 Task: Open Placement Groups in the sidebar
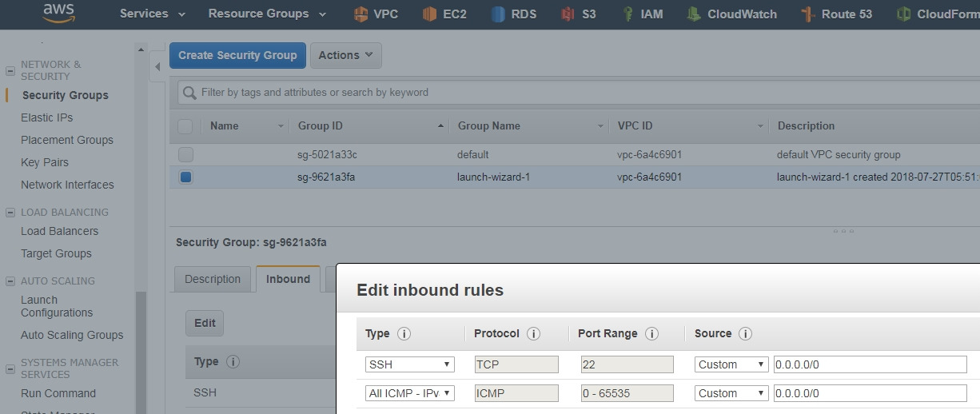(x=67, y=140)
